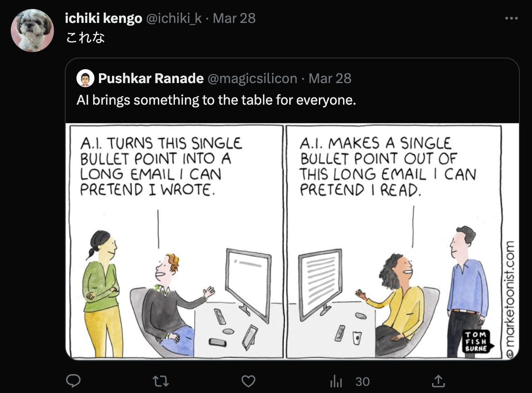Viewport: 532px width, 393px height.
Task: Click the quoted tweet's Mar 28 date
Action: (330, 78)
